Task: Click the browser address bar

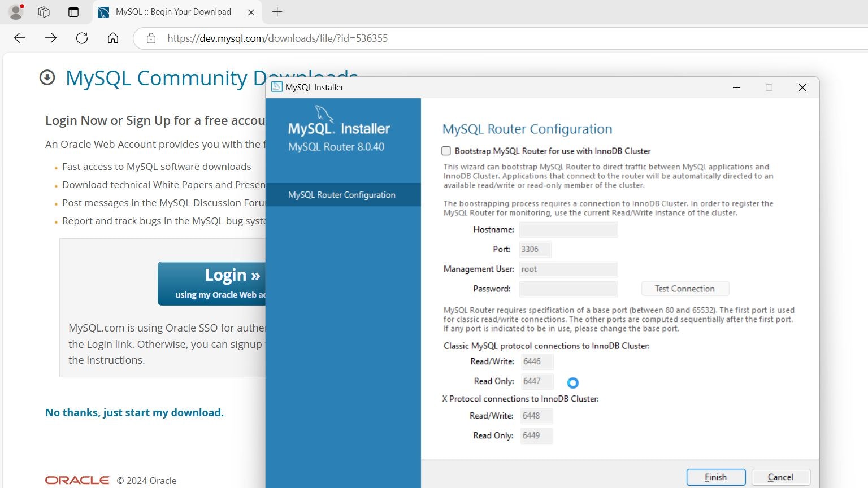Action: [x=339, y=38]
